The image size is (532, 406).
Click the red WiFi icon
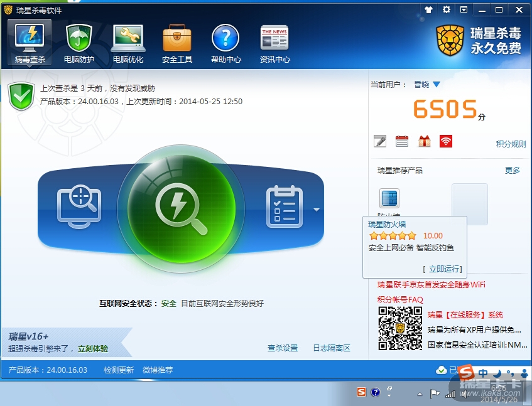point(446,141)
